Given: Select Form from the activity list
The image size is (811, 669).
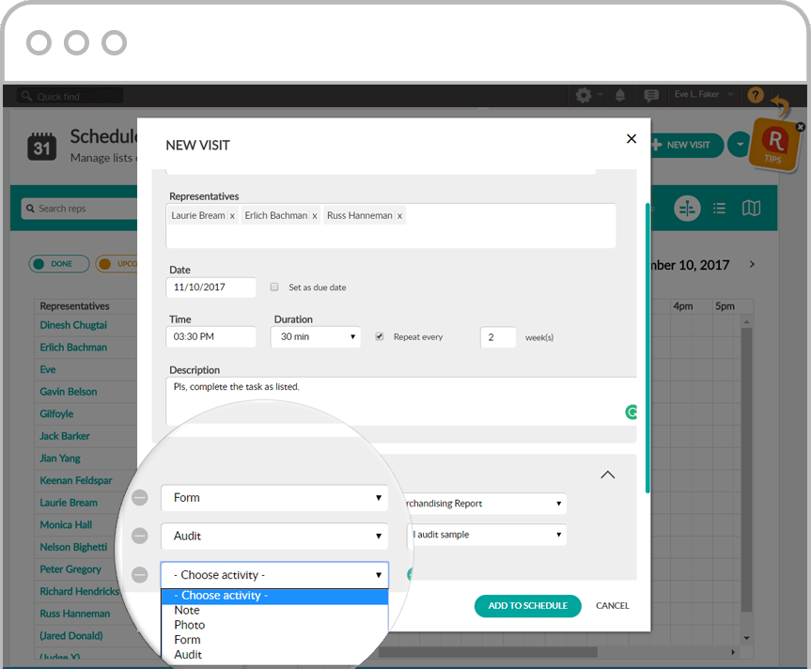Looking at the screenshot, I should pyautogui.click(x=275, y=640).
